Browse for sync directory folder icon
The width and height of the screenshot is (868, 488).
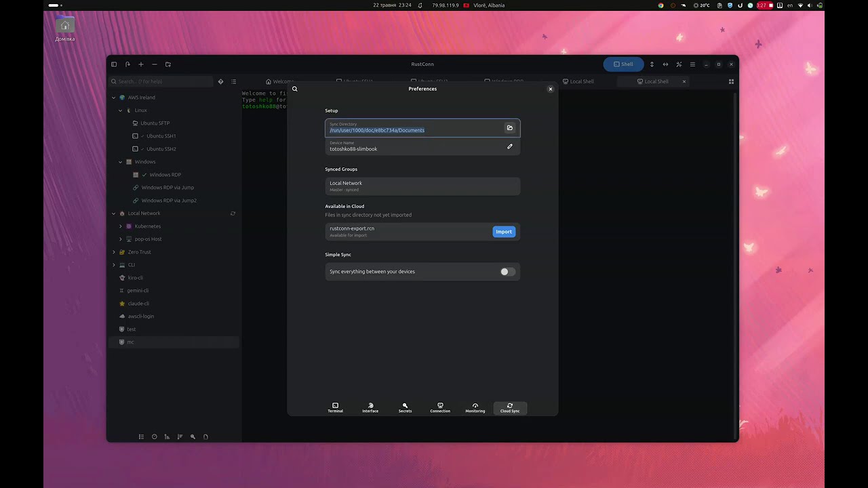(x=510, y=127)
